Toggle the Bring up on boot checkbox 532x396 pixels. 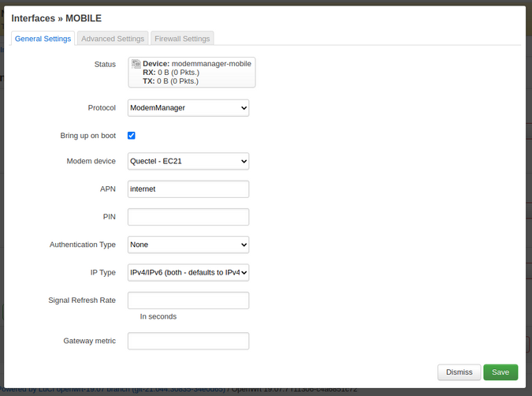click(x=132, y=136)
